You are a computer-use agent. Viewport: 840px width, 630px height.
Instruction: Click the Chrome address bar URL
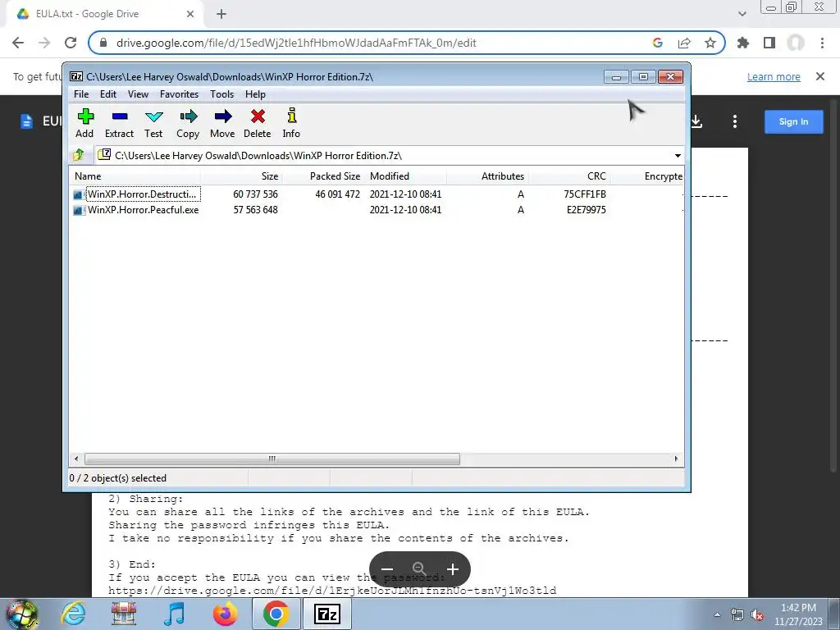click(x=295, y=43)
